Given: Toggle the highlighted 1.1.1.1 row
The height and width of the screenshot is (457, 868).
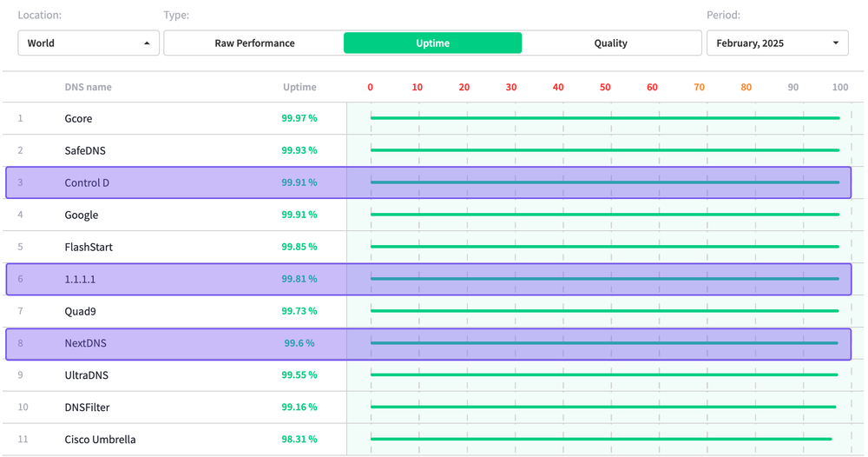Looking at the screenshot, I should tap(428, 279).
